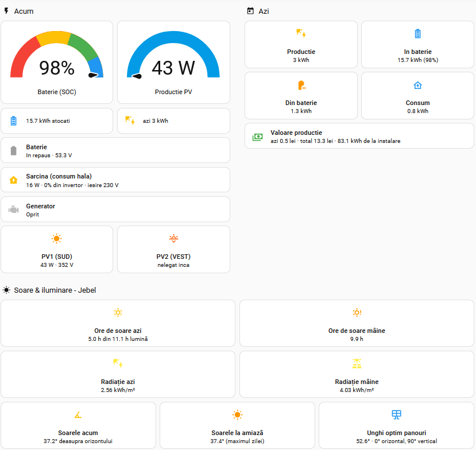
Task: Click the Din baterie 1.3 kWh value
Action: click(301, 111)
